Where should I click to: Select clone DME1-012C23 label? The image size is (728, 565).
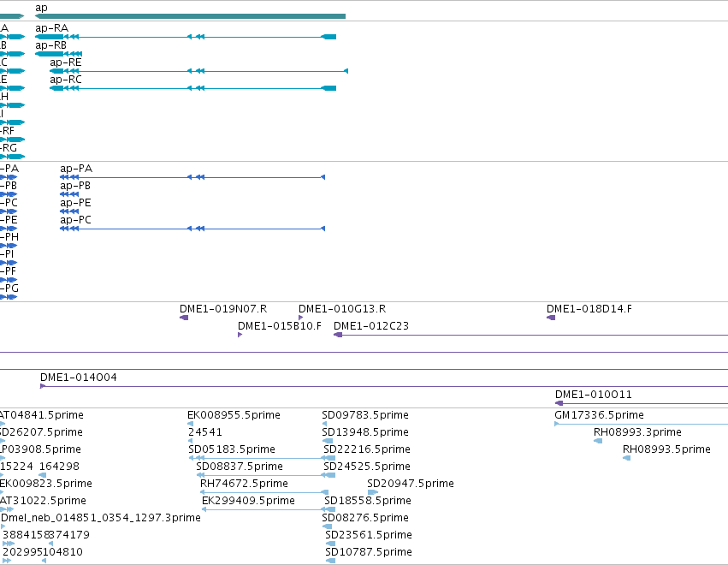(x=371, y=326)
